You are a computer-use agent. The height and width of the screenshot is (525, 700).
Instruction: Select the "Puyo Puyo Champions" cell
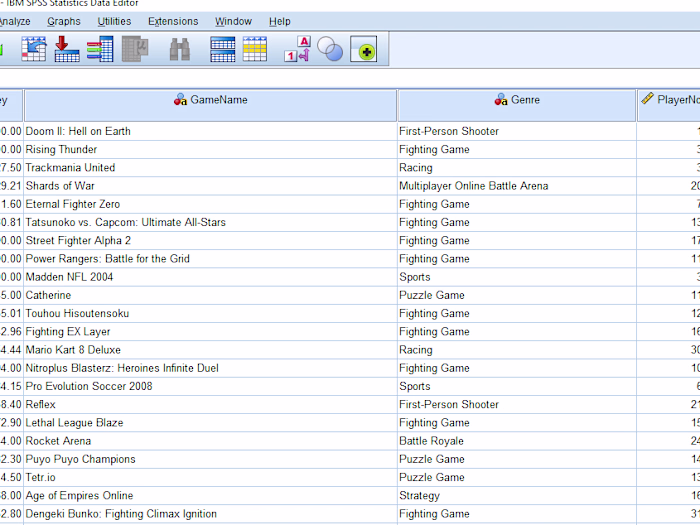[x=210, y=459]
